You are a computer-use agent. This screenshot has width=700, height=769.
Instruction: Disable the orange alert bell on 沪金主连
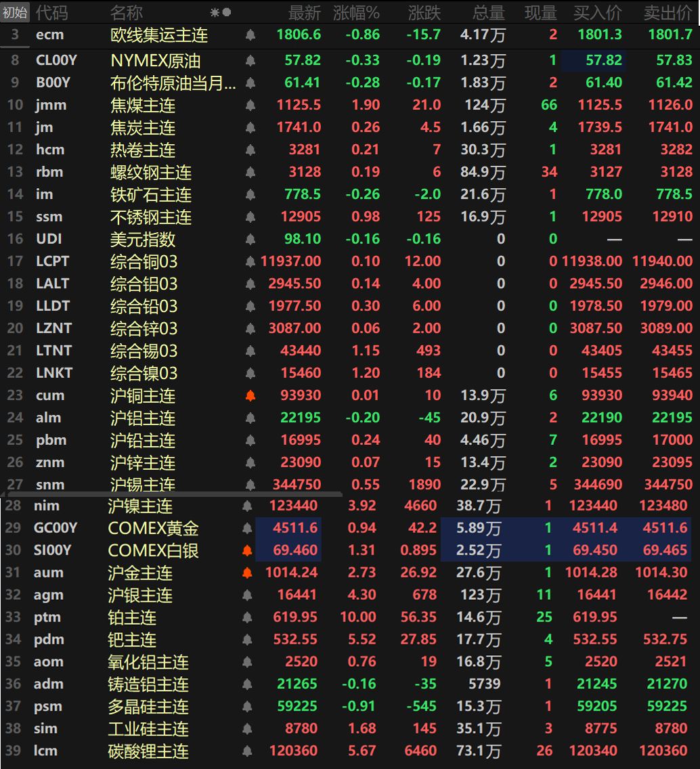point(247,573)
